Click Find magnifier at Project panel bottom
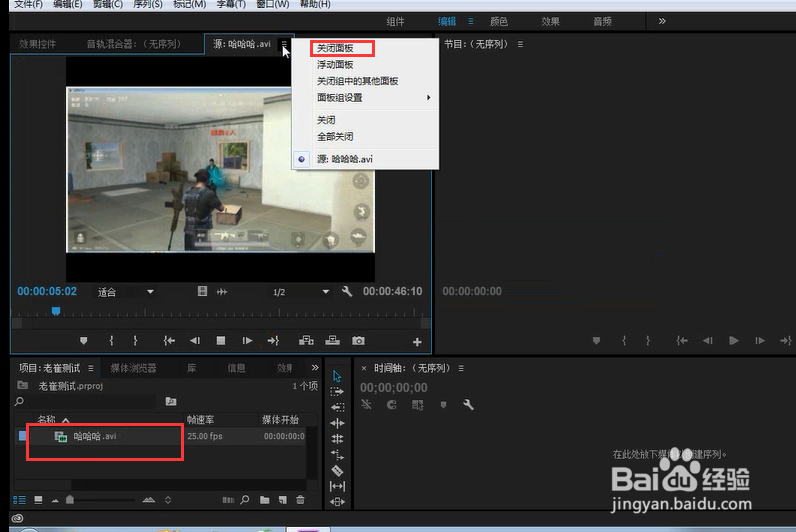This screenshot has height=532, width=796. (245, 500)
